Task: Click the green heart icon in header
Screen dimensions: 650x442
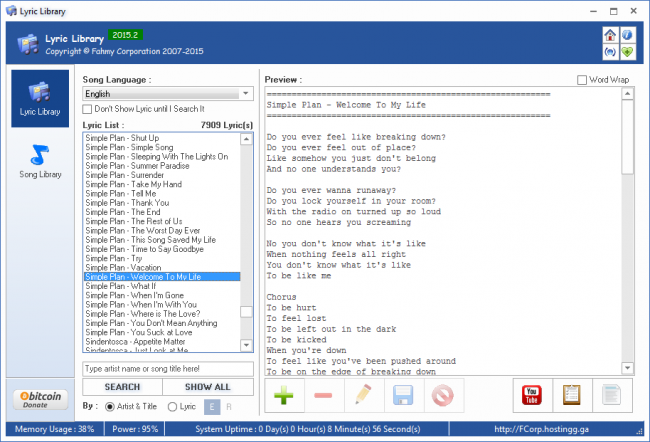Action: (627, 52)
